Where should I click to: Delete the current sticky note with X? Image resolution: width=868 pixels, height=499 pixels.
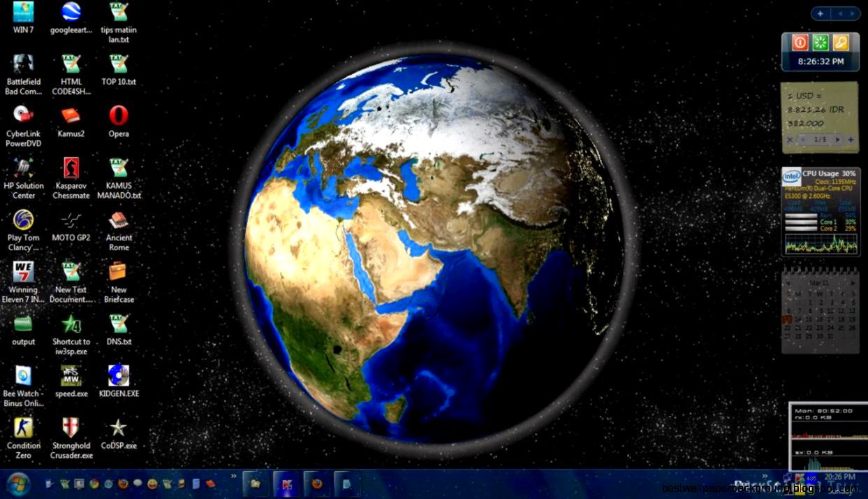790,140
